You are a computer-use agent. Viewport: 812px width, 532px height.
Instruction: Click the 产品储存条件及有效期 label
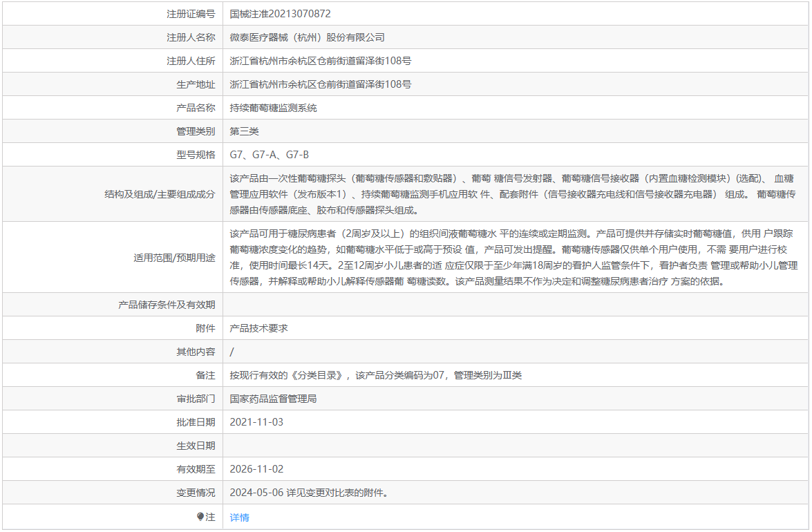(167, 305)
